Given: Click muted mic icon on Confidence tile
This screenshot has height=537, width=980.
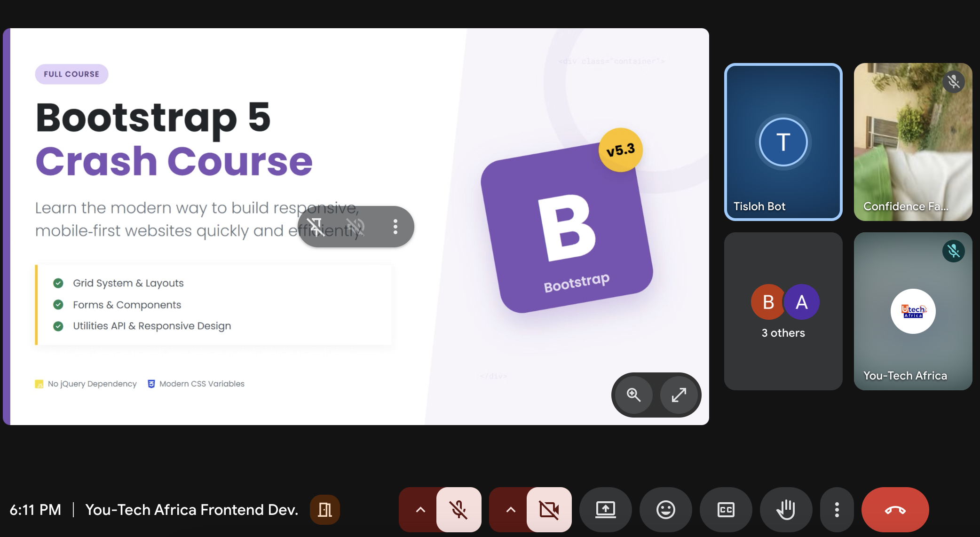Looking at the screenshot, I should (953, 82).
